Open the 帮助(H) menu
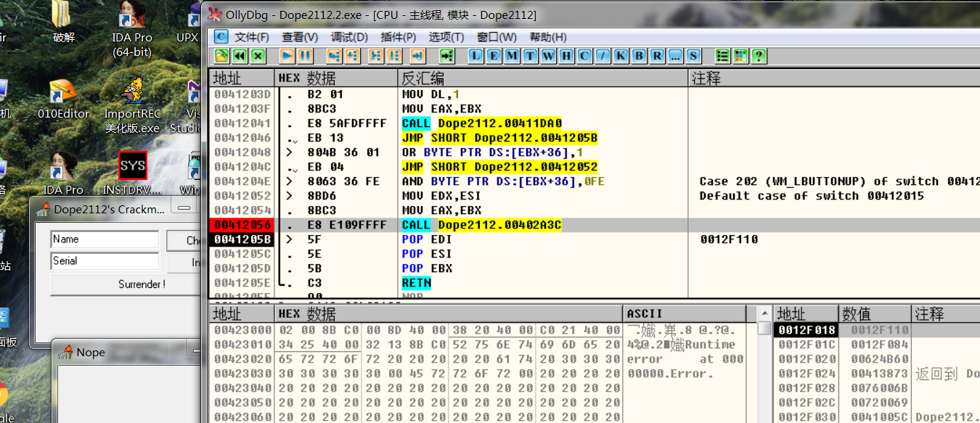Screen dimensions: 980x423 (548, 37)
